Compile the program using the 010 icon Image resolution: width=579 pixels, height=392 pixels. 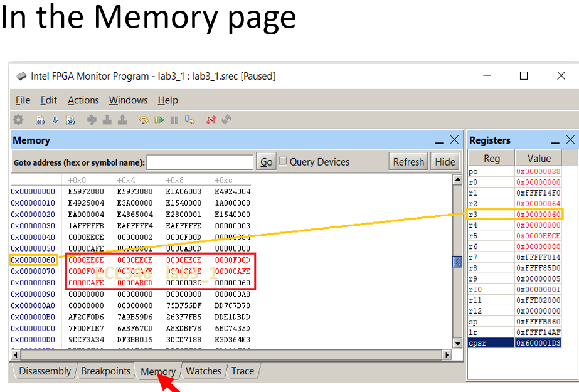click(x=41, y=119)
